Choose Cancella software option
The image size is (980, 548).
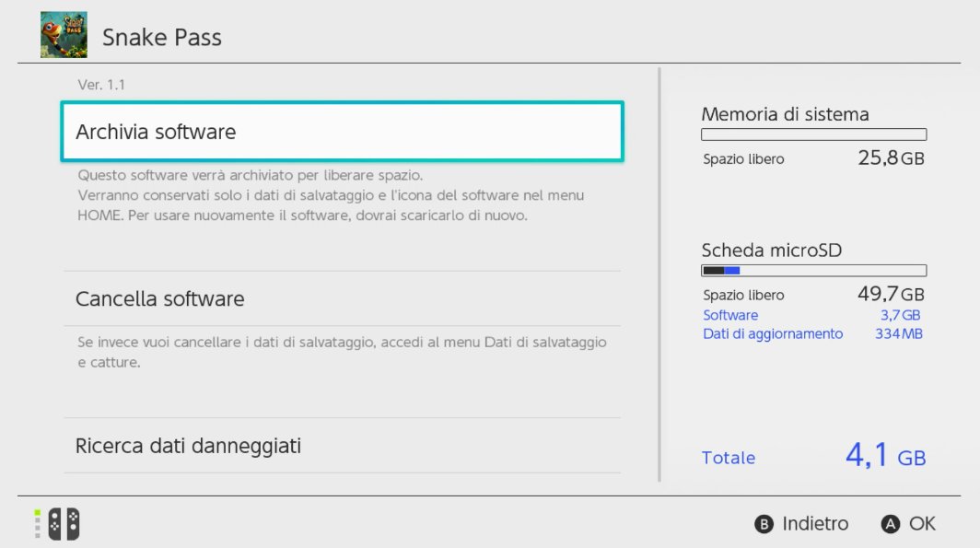click(342, 299)
